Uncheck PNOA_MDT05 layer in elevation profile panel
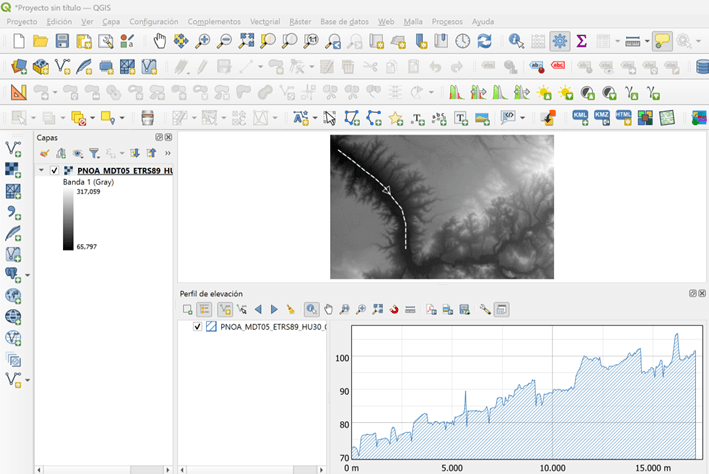The height and width of the screenshot is (474, 709). 198,327
